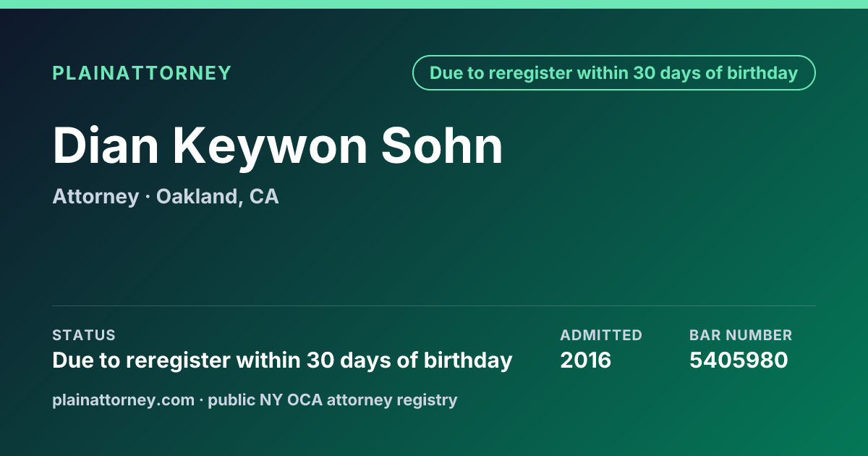
Task: Click the STATUS column label
Action: [x=84, y=335]
